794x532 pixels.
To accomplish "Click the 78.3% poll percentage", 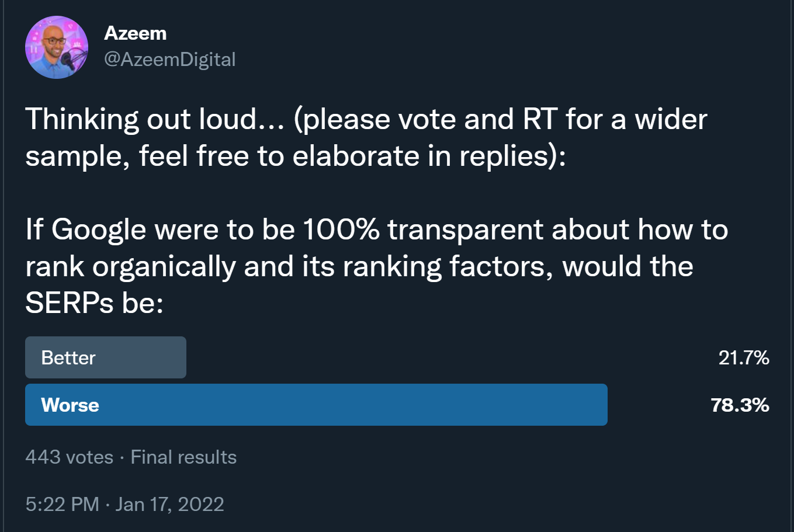I will pos(740,405).
